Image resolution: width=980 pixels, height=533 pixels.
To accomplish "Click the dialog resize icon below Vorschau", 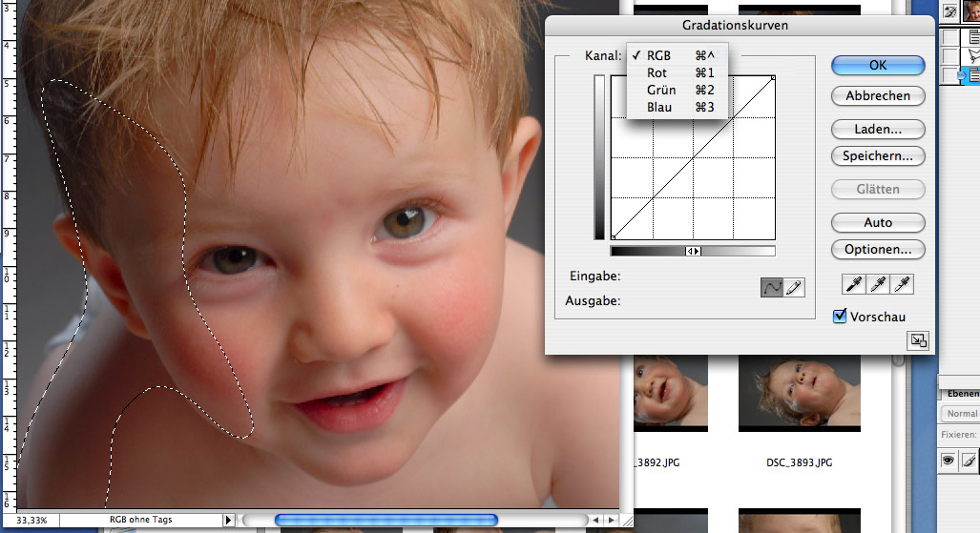I will [919, 340].
